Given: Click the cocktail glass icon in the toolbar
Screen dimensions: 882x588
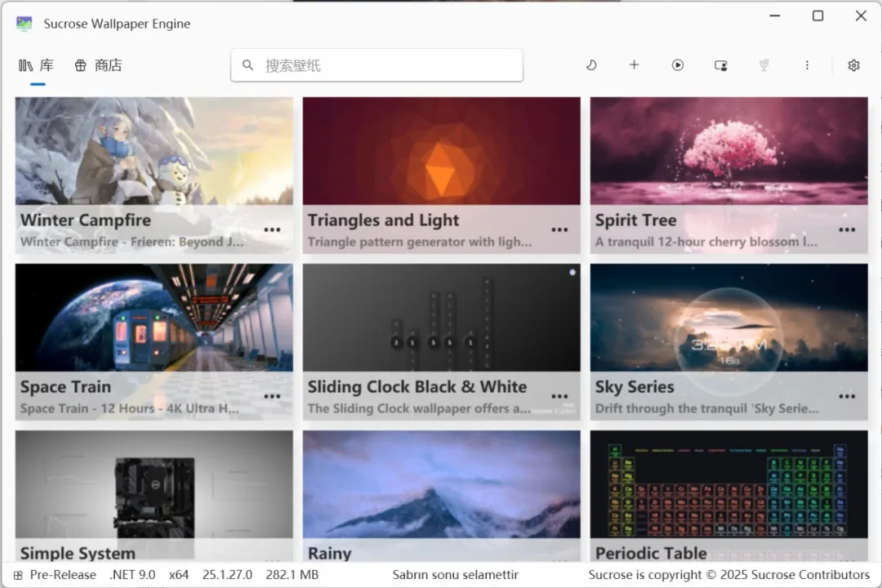Looking at the screenshot, I should pyautogui.click(x=764, y=65).
